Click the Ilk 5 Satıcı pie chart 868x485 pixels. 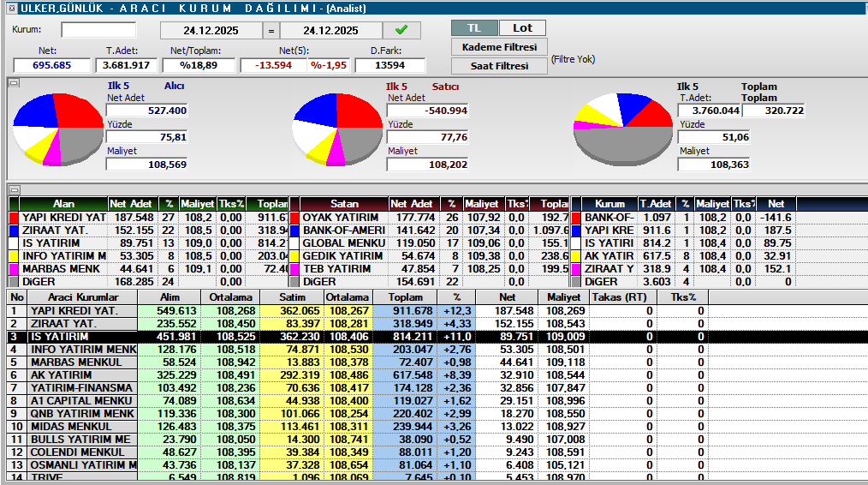pos(336,129)
